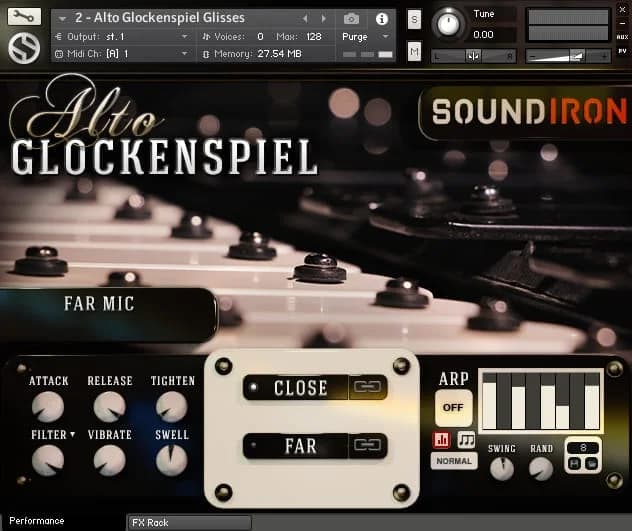
Task: Turn the Swing knob
Action: click(x=501, y=469)
